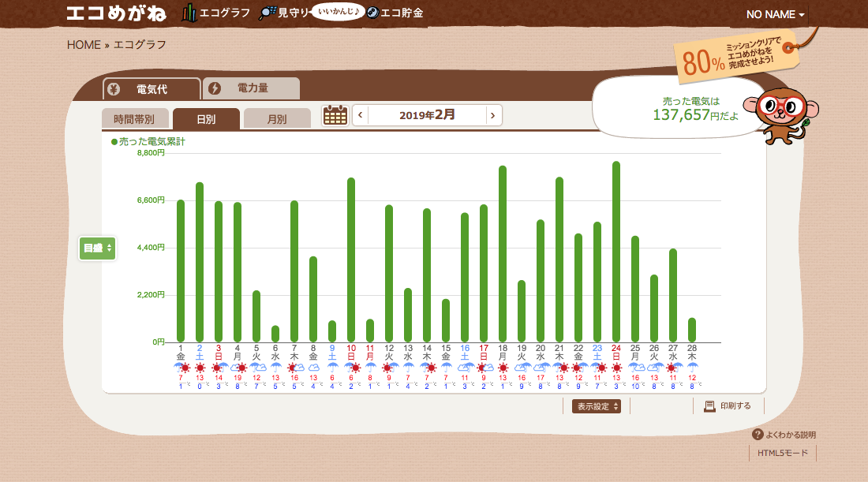Viewport: 868px width, 482px height.
Task: Click the HTML5モード link
Action: pos(783,454)
